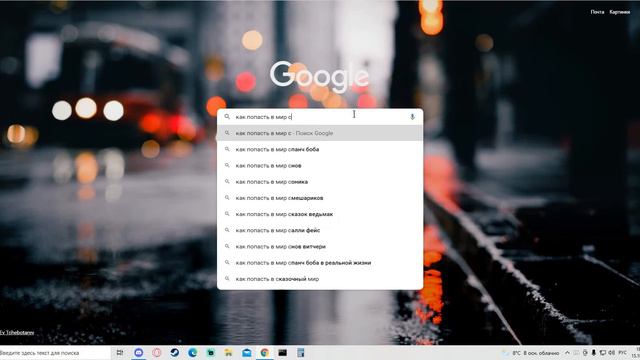The image size is (640, 360).
Task: Open the Mail app from the taskbar
Action: coord(247,353)
